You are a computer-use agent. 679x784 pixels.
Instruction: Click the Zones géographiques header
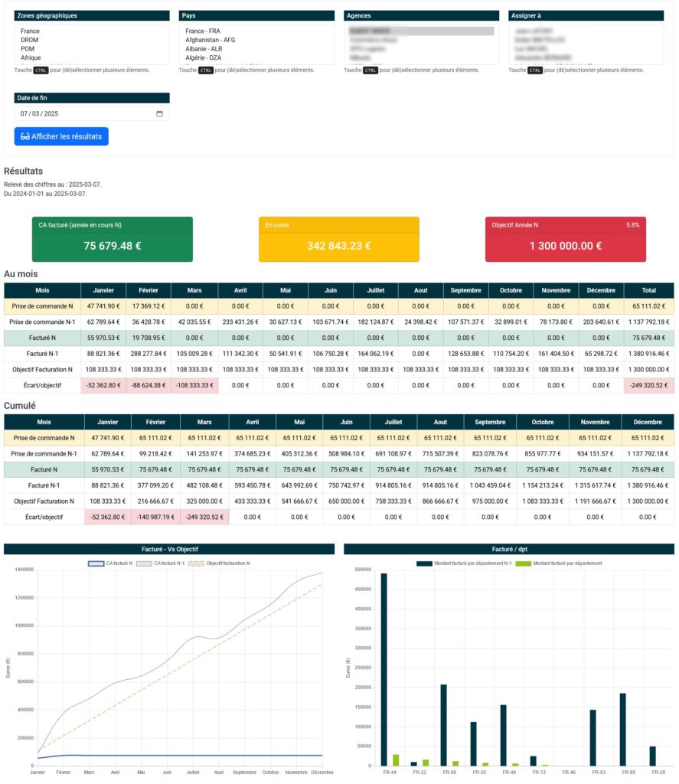tap(92, 15)
